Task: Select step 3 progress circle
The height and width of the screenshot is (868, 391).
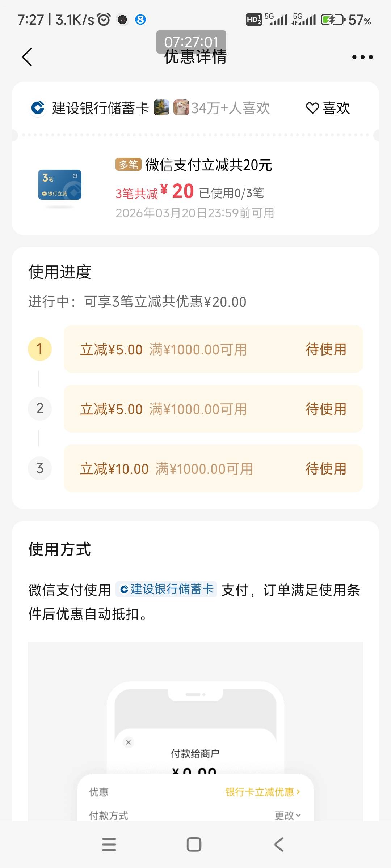Action: click(40, 468)
